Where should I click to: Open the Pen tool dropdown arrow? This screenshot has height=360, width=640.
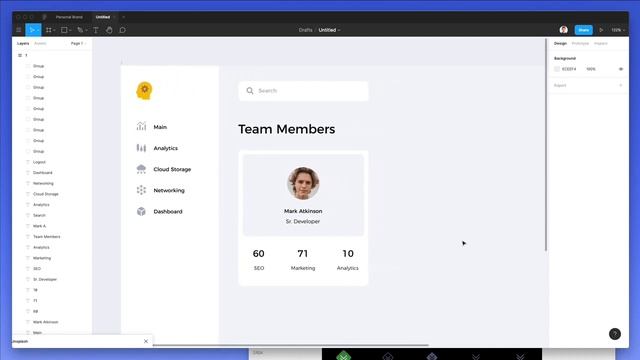point(86,30)
